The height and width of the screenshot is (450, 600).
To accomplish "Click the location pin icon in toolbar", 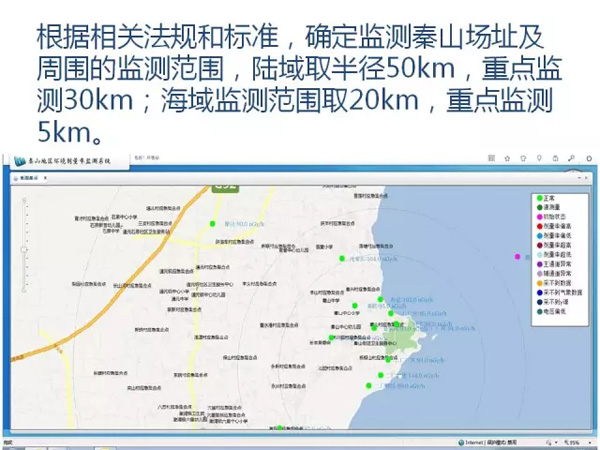I will point(539,158).
